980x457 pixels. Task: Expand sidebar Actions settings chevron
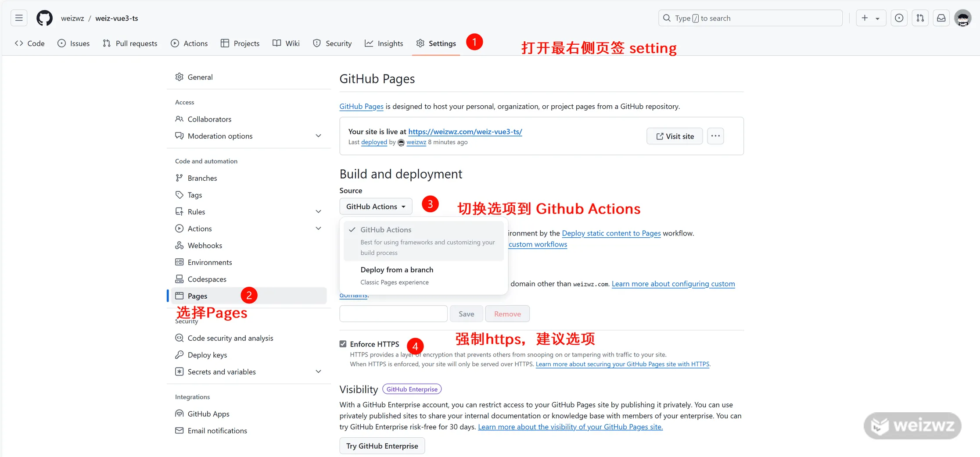(x=319, y=228)
